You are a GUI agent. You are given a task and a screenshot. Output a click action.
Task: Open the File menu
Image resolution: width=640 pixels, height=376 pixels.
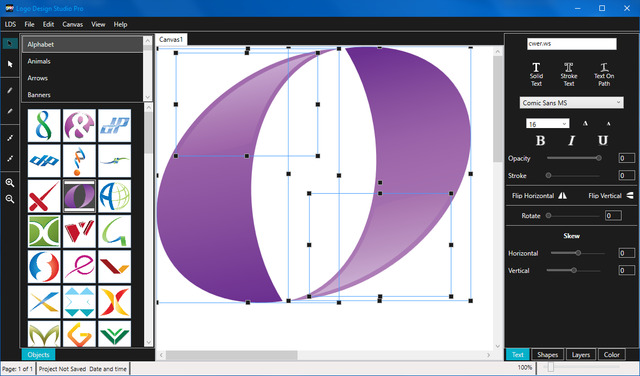[29, 24]
